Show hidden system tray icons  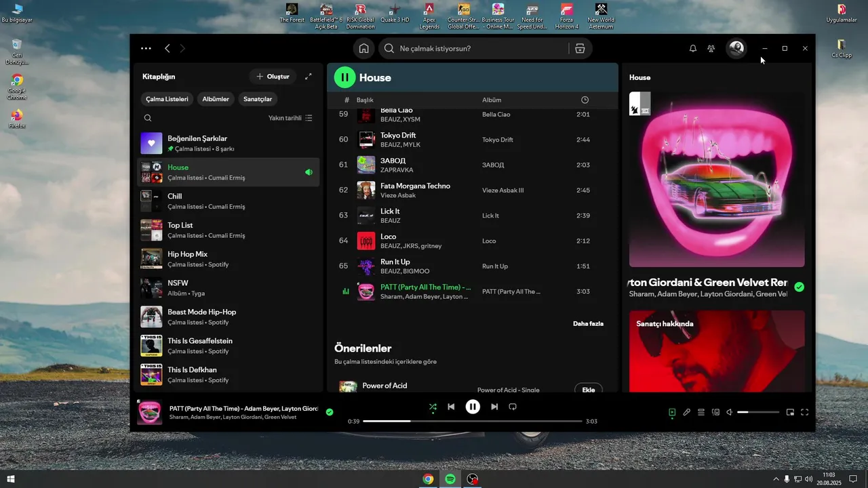(x=776, y=479)
